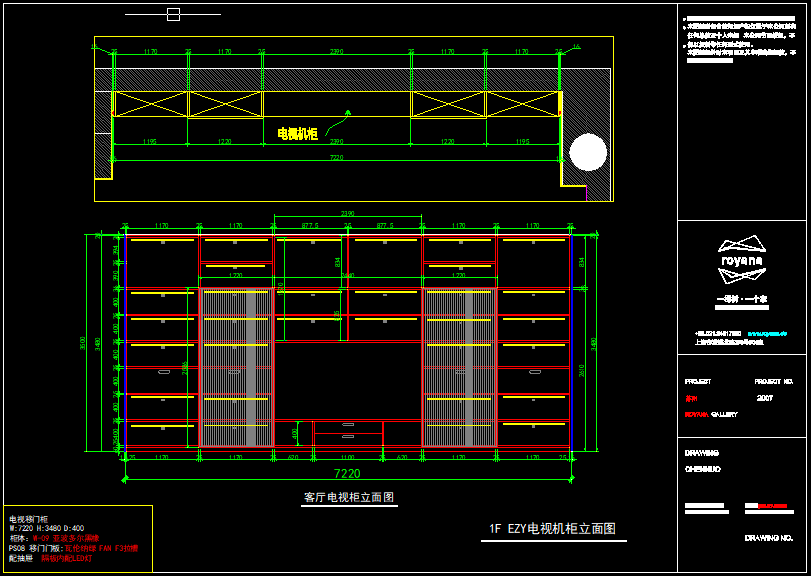Click the leftmost crossed cabinet in plan
This screenshot has width=811, height=576.
(x=150, y=104)
